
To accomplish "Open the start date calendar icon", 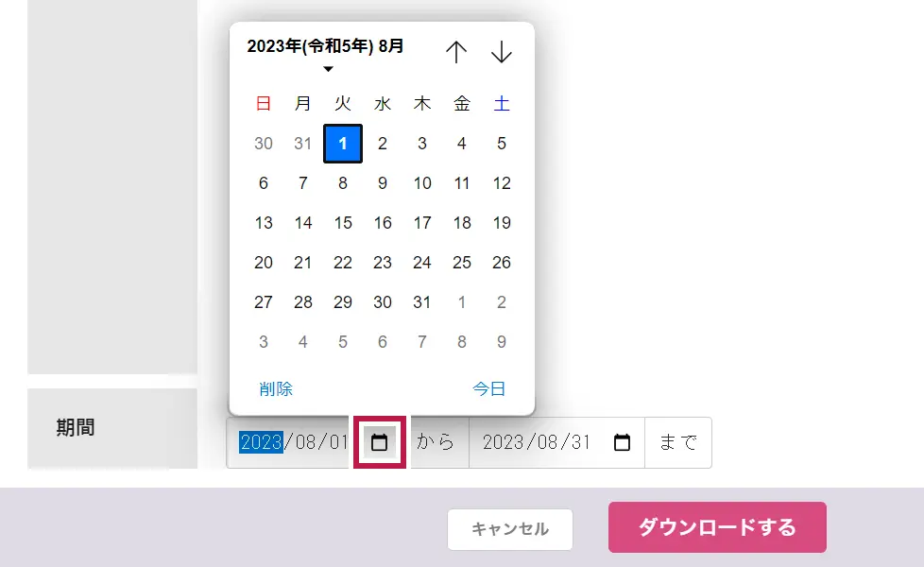I will 380,442.
